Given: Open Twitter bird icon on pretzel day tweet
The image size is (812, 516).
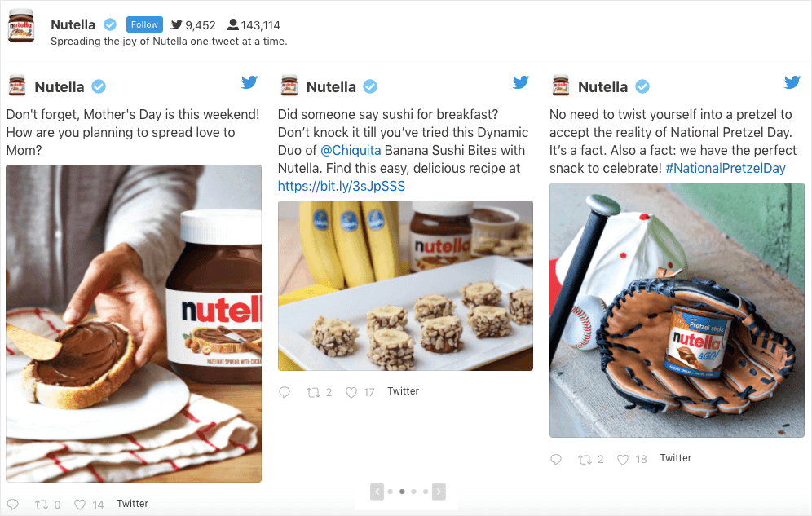Looking at the screenshot, I should tap(792, 82).
